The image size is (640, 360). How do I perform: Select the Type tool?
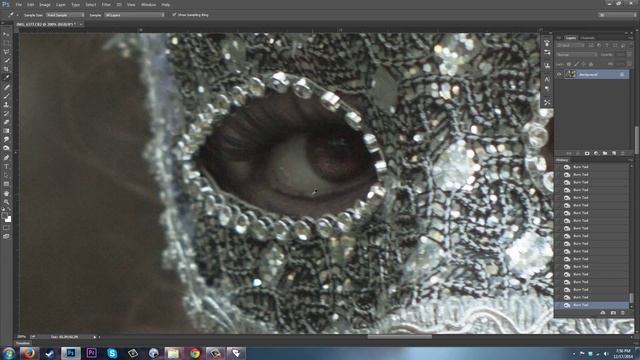(6, 167)
